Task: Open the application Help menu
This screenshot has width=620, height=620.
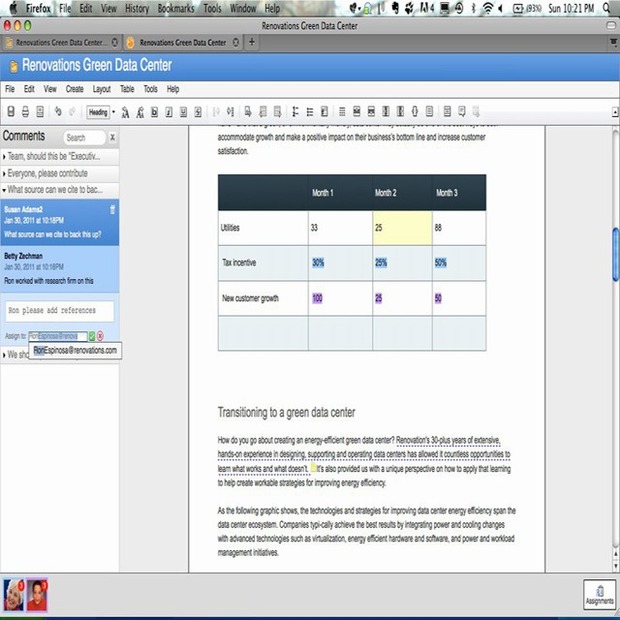Action: tap(173, 89)
